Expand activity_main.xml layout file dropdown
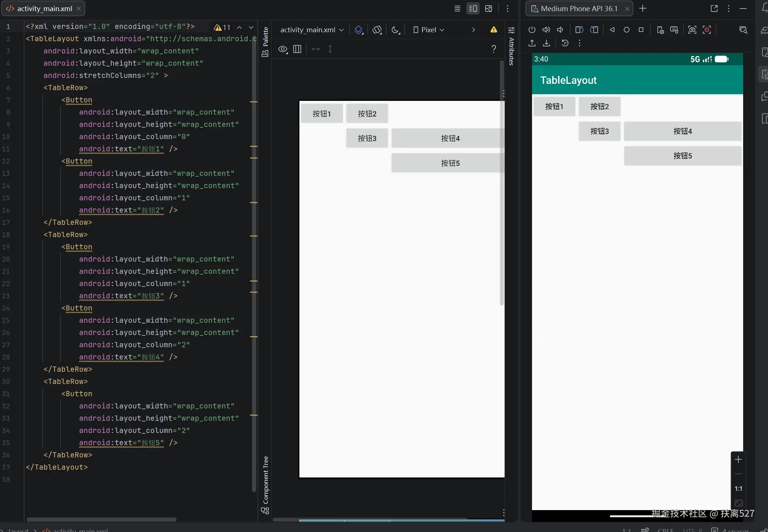This screenshot has width=768, height=532. point(312,30)
